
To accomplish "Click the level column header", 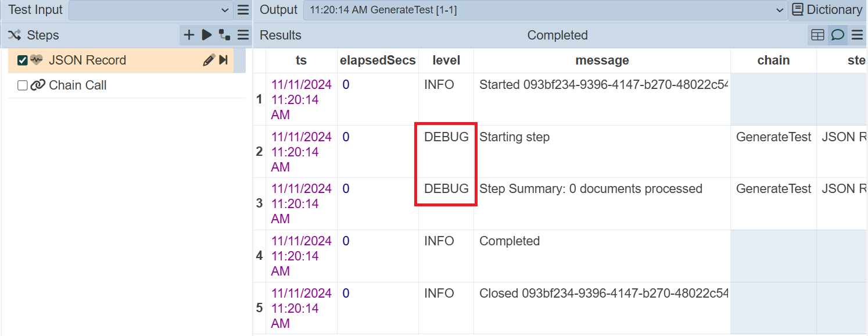I will [446, 60].
